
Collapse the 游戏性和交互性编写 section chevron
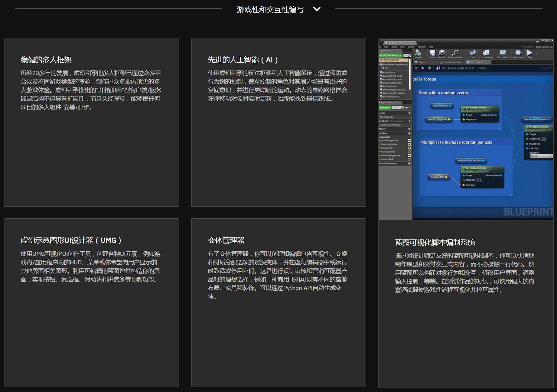tap(317, 9)
